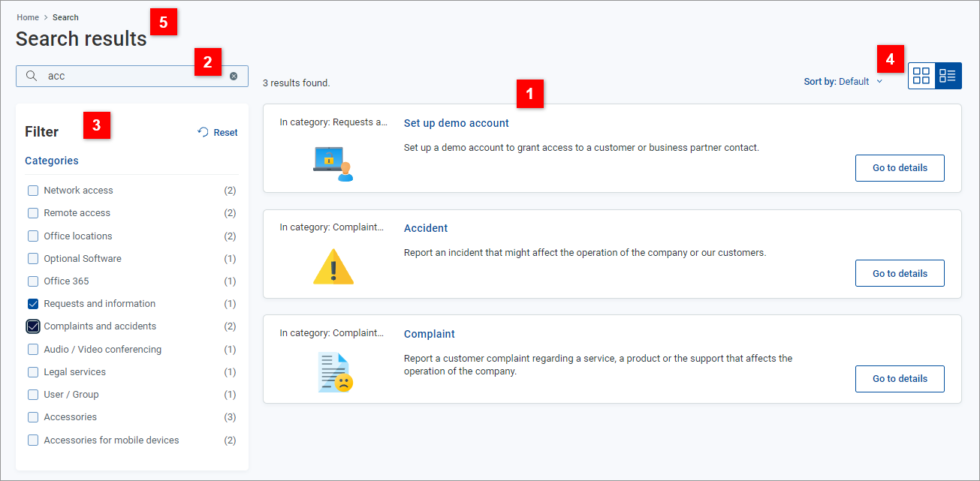Select the Accessories for mobile devices checkbox

click(33, 440)
